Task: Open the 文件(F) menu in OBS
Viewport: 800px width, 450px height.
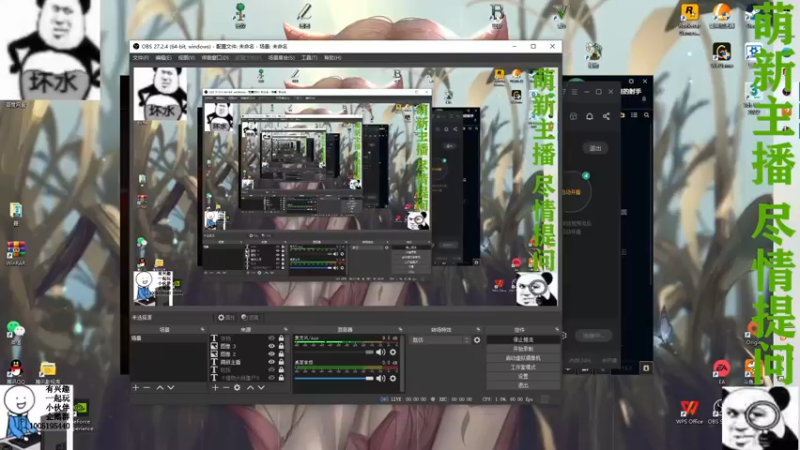Action: [x=140, y=58]
